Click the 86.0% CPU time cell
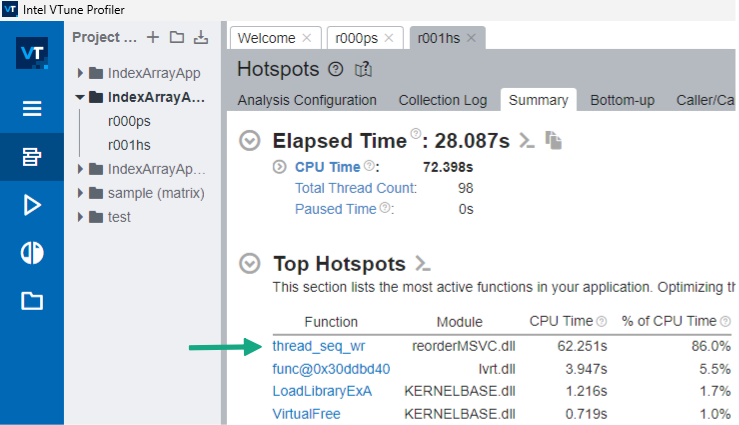The image size is (739, 425). (711, 346)
